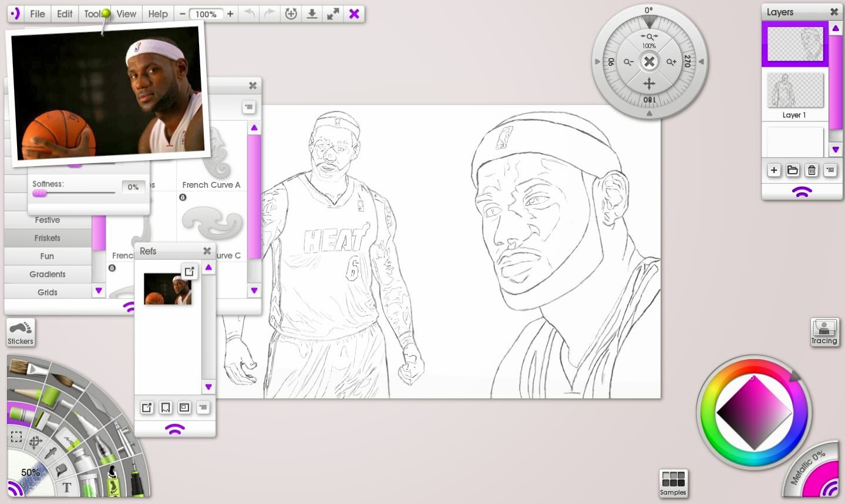
Task: Delete the selected layer using the trash icon
Action: click(812, 170)
